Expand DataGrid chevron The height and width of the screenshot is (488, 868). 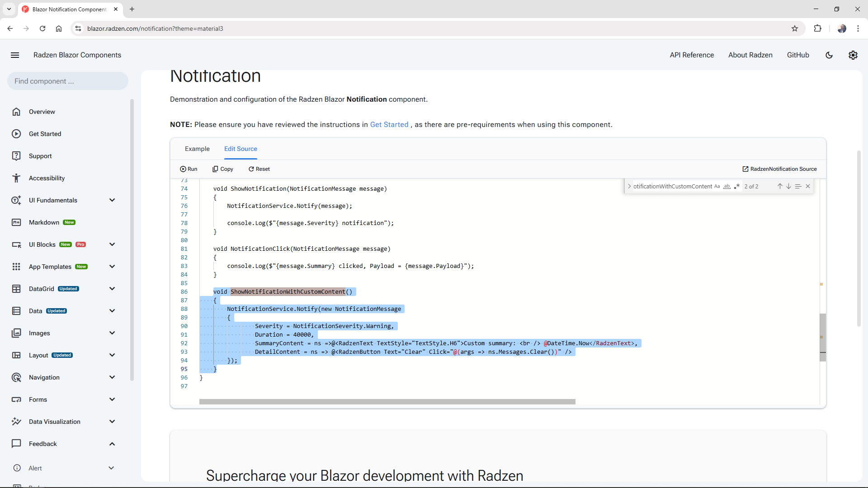coord(112,289)
